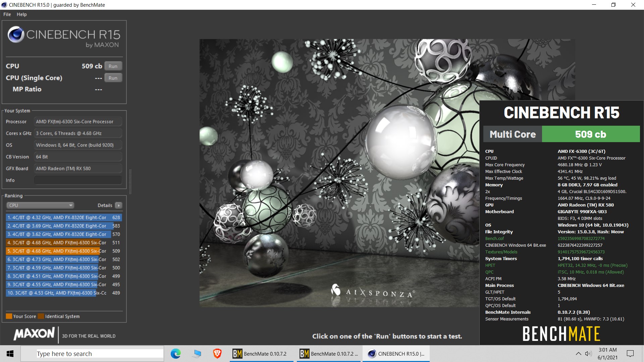The height and width of the screenshot is (362, 644).
Task: Run the CPU multi-core benchmark
Action: pos(113,66)
